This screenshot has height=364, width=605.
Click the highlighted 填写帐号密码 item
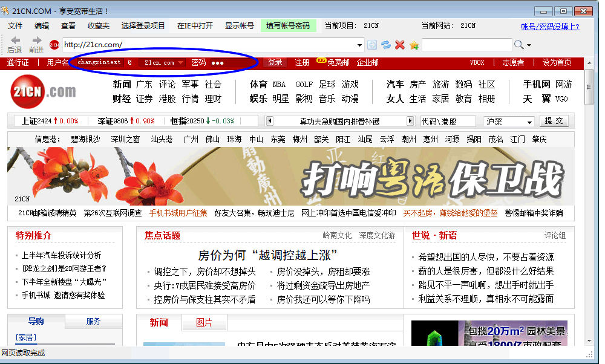coord(288,26)
